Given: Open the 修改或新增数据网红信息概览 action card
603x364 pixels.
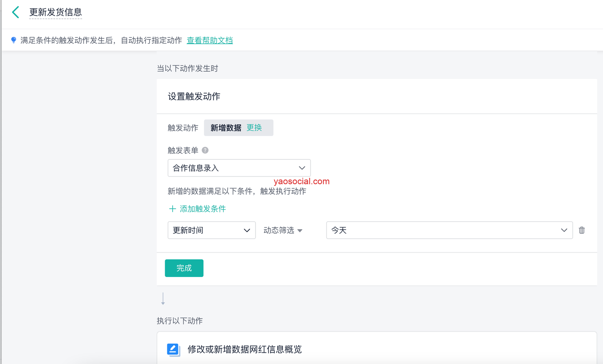Looking at the screenshot, I should click(245, 349).
